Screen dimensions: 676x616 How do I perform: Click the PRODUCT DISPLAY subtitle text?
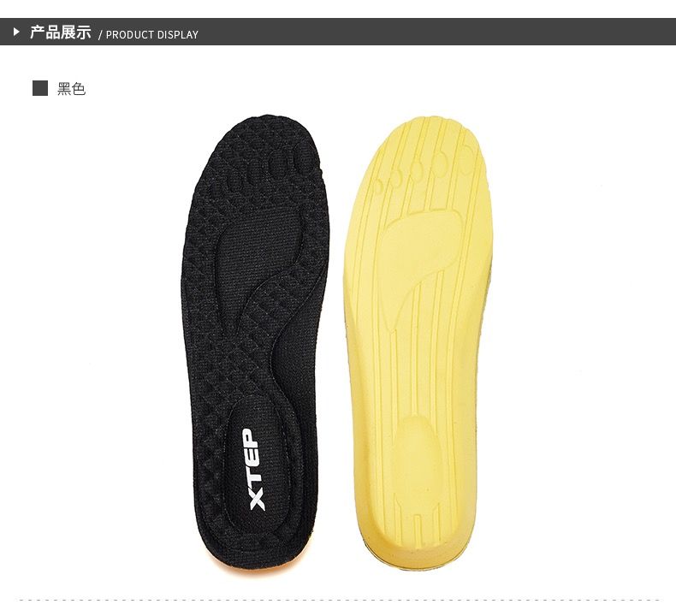(x=151, y=34)
